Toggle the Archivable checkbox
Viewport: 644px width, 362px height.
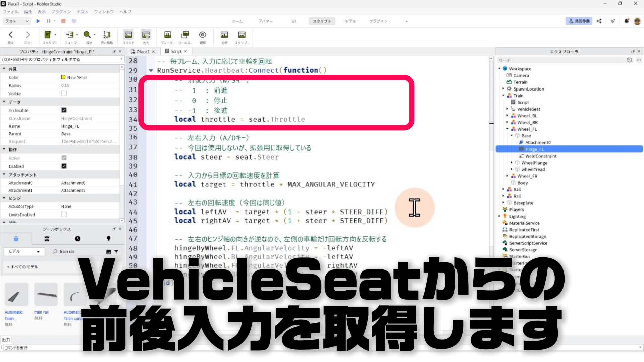(64, 110)
